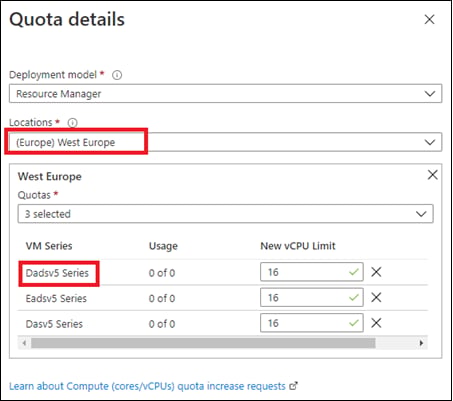
Task: Remove the Eadsv5 Series quota row
Action: pyautogui.click(x=376, y=297)
